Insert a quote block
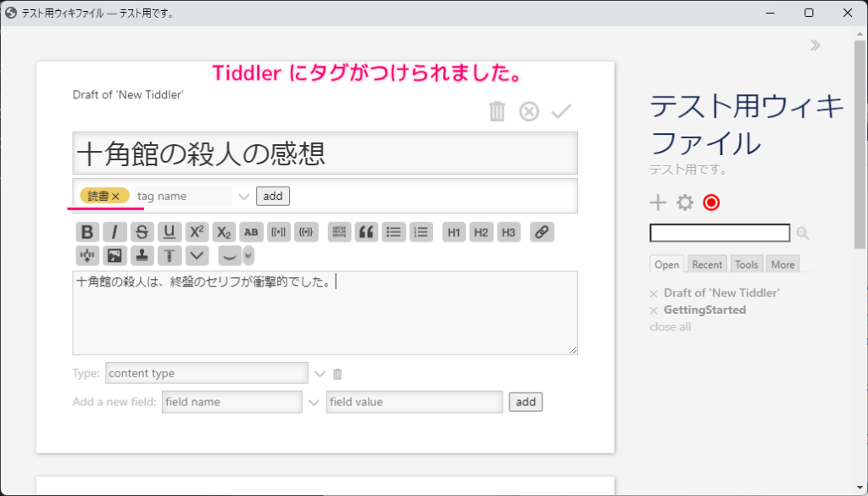 366,231
